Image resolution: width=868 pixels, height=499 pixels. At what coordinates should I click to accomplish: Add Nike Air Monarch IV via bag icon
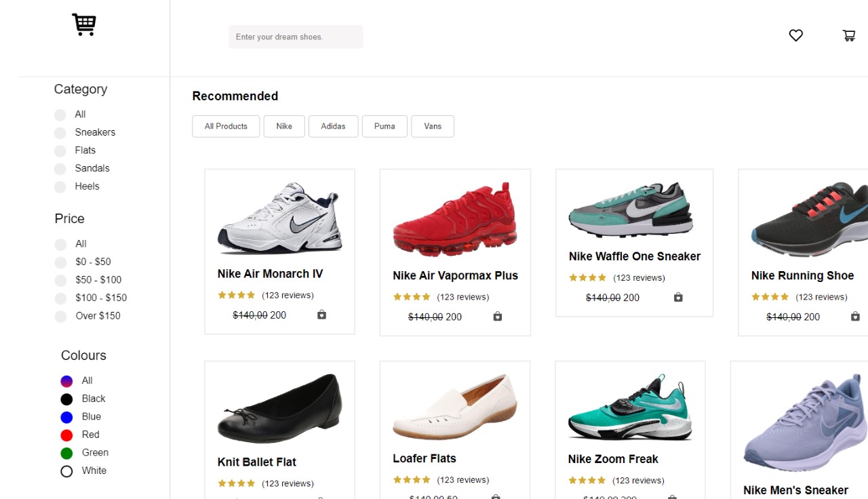click(x=321, y=315)
